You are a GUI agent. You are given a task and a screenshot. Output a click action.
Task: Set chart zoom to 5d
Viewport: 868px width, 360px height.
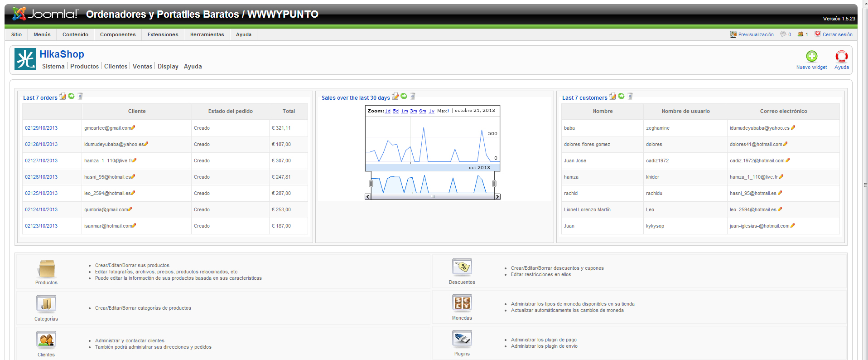coord(395,111)
